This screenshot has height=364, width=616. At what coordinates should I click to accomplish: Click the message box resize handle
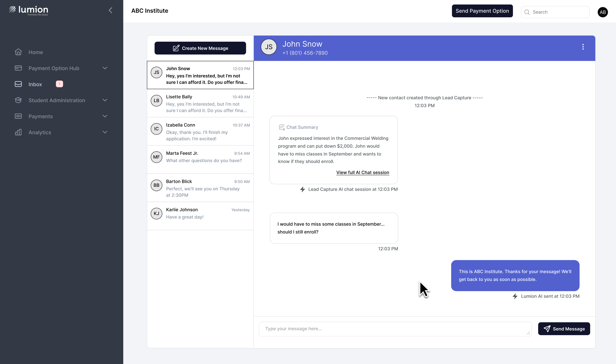pos(528,333)
